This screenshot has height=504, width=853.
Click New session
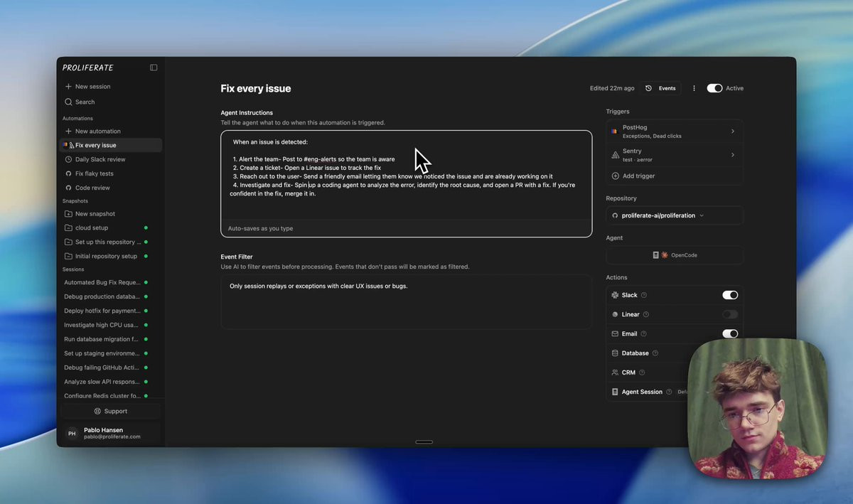coord(111,87)
